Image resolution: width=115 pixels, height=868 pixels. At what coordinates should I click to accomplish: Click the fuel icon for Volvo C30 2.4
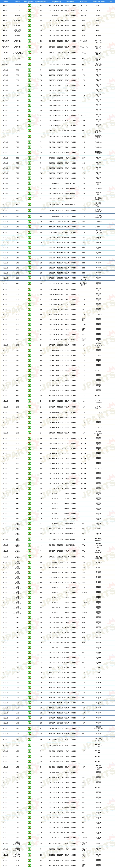[30, 70]
